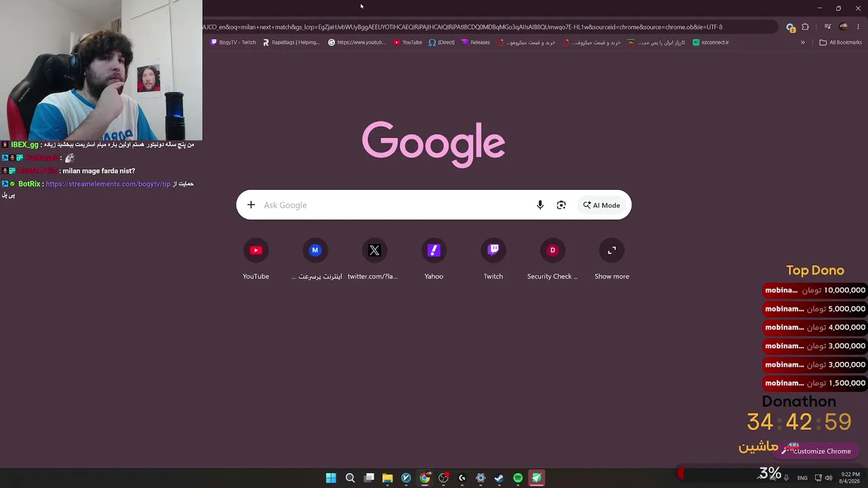Launch File Explorer from the taskbar
Screen dimensions: 868x488
click(387, 478)
